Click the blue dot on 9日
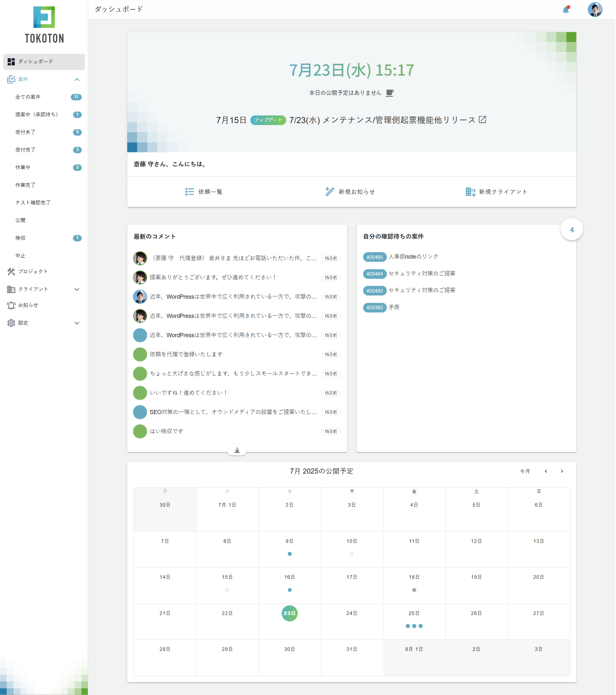Viewport: 616px width, 695px height. 290,554
